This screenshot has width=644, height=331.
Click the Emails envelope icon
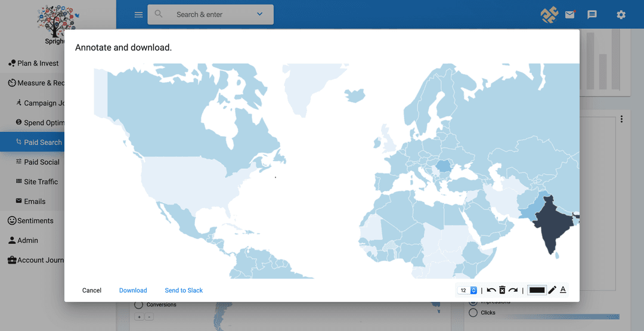18,201
